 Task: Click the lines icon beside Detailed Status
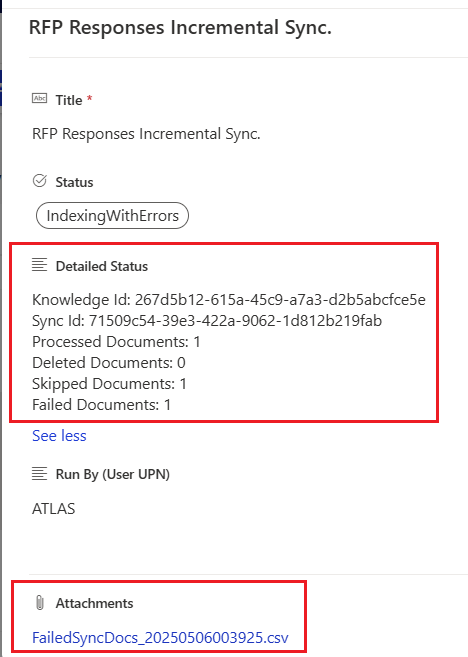point(39,265)
